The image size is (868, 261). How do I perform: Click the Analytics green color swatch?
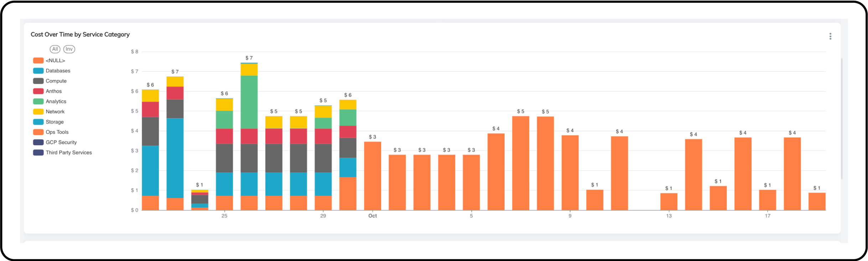pos(38,101)
